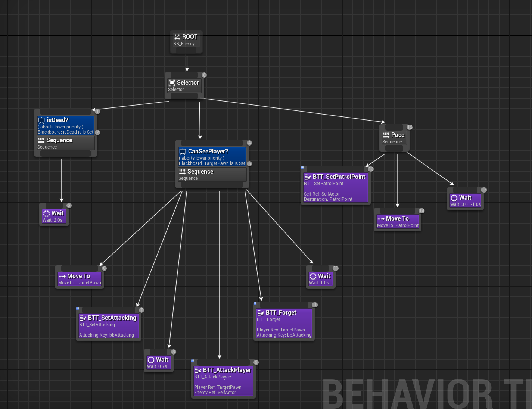
Task: Click the arrow icon on Move To TargetPawn
Action: tap(62, 276)
